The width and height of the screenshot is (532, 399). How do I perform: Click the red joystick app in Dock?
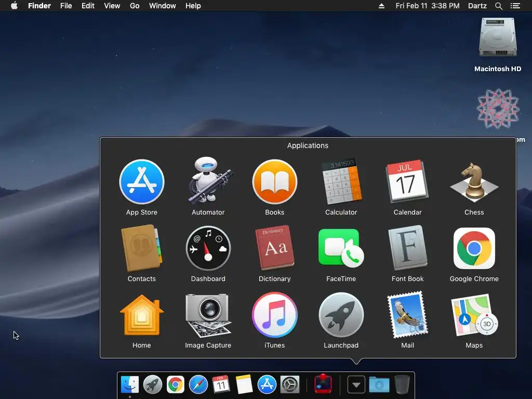323,384
